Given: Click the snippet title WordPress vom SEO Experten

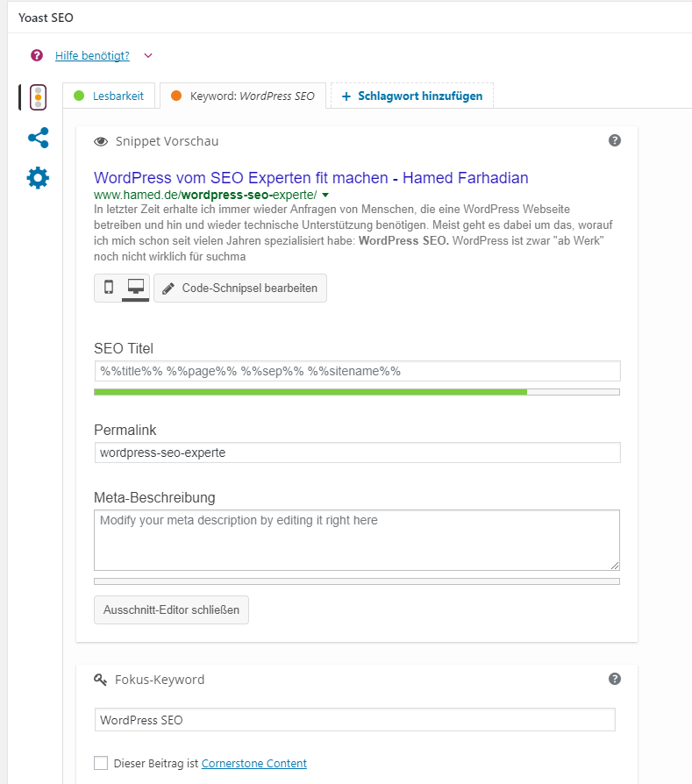Looking at the screenshot, I should [311, 177].
